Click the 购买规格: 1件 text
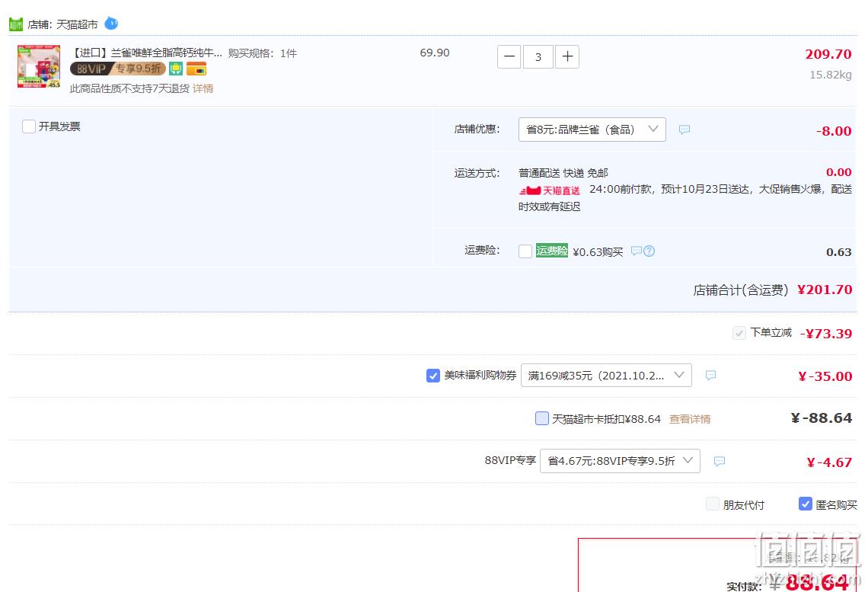Image resolution: width=868 pixels, height=592 pixels. point(263,53)
